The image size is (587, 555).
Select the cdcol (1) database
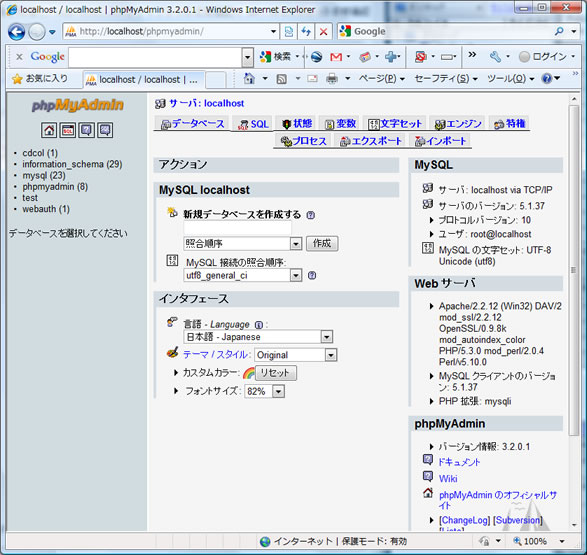tap(40, 153)
